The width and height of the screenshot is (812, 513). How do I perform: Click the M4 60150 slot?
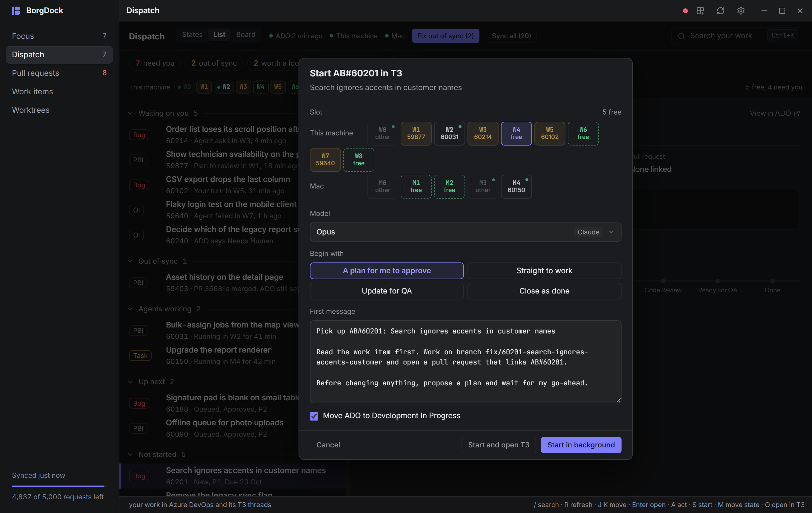[x=516, y=186]
